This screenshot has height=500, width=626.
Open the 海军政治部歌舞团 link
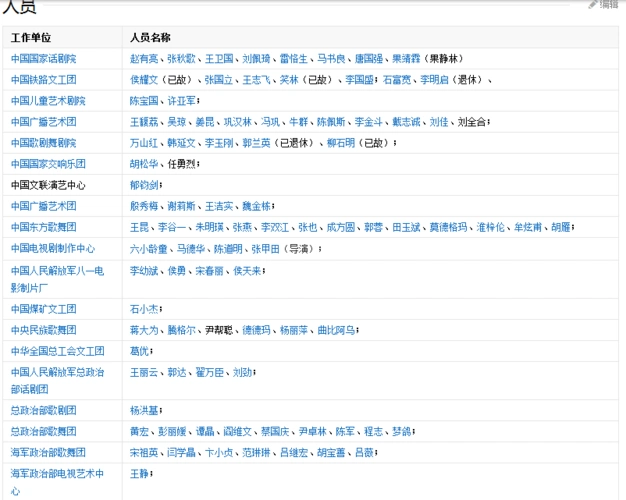pos(48,452)
